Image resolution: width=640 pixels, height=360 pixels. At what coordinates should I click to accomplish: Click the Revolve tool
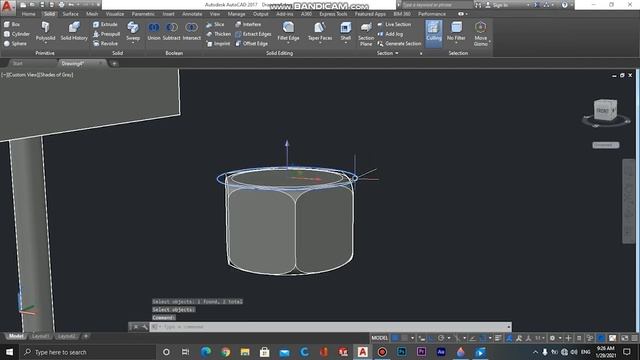pyautogui.click(x=105, y=43)
